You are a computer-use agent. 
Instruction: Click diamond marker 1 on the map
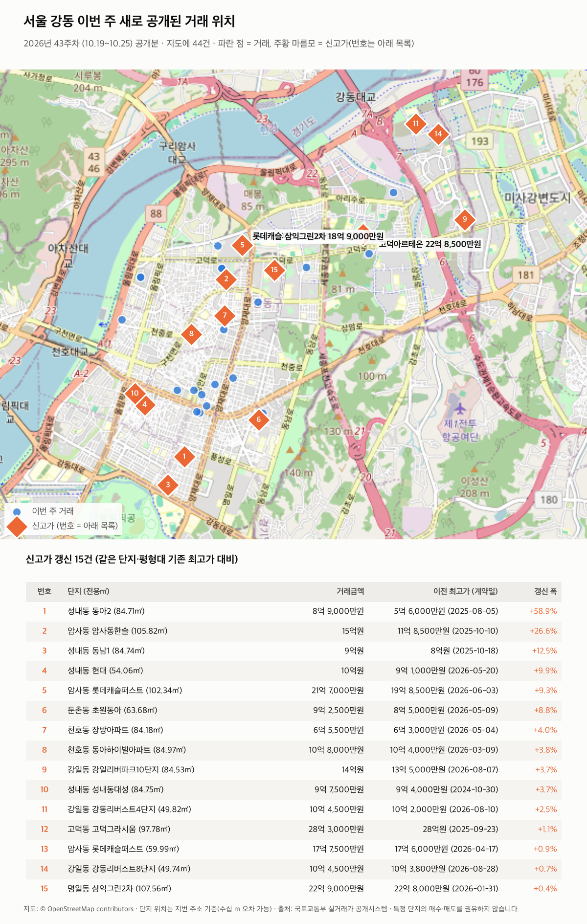coord(184,457)
